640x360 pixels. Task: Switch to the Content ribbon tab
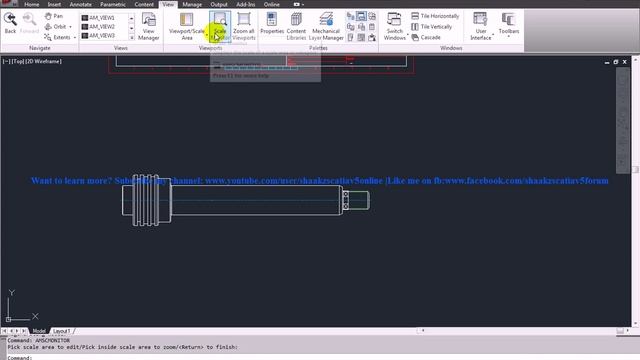pos(144,4)
